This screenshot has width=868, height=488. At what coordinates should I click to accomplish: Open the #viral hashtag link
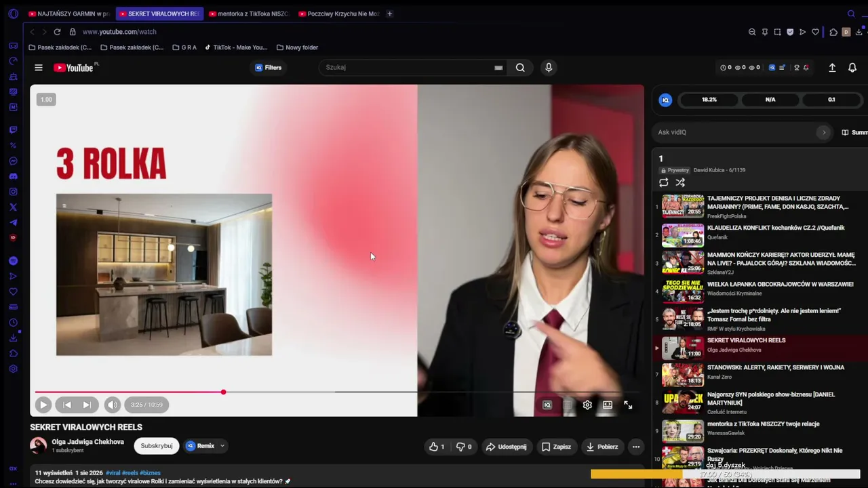pyautogui.click(x=113, y=472)
